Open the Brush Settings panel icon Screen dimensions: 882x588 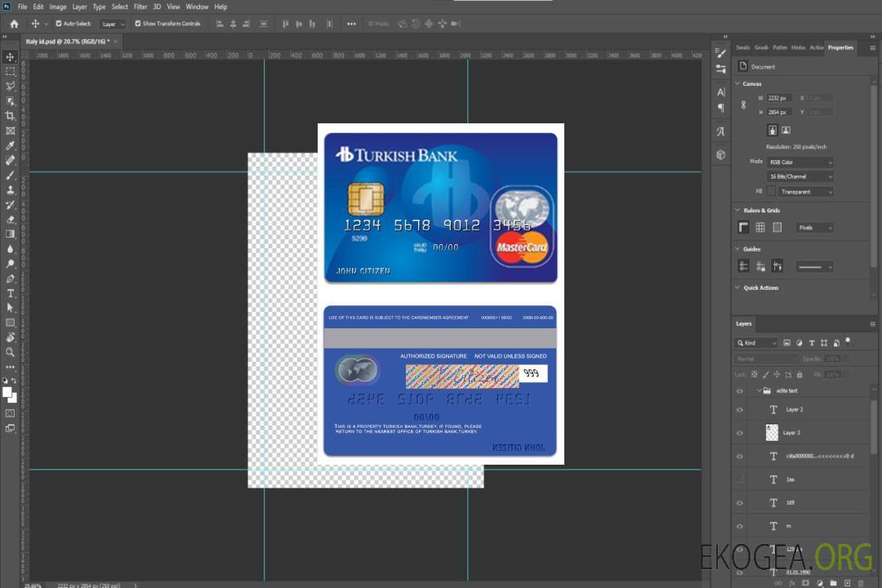[x=720, y=53]
